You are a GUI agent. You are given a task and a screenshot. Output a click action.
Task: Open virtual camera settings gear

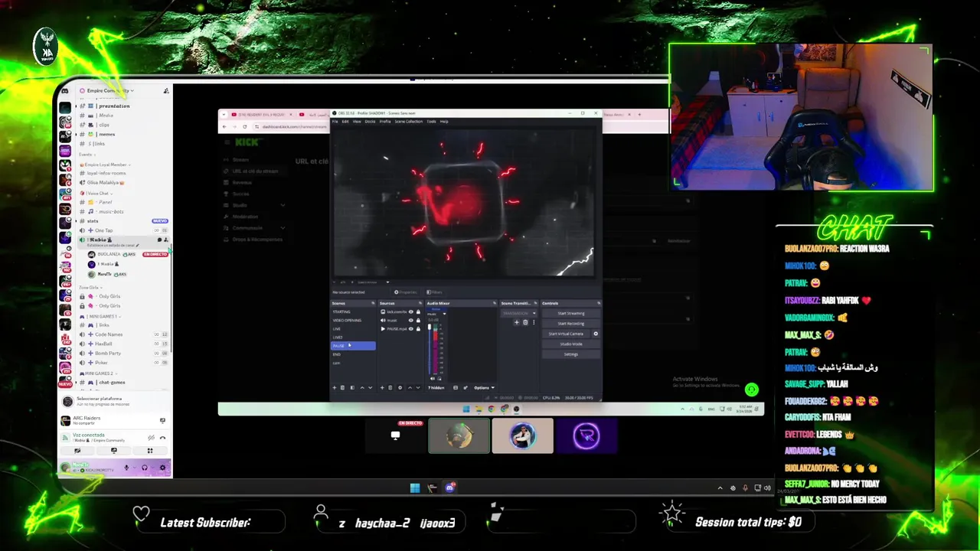coord(596,334)
